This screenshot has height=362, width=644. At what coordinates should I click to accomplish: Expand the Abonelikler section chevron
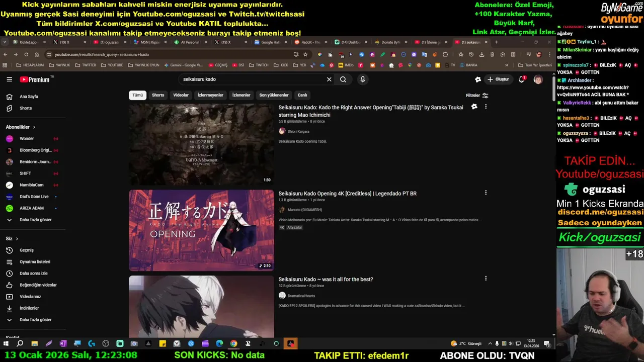click(x=34, y=127)
